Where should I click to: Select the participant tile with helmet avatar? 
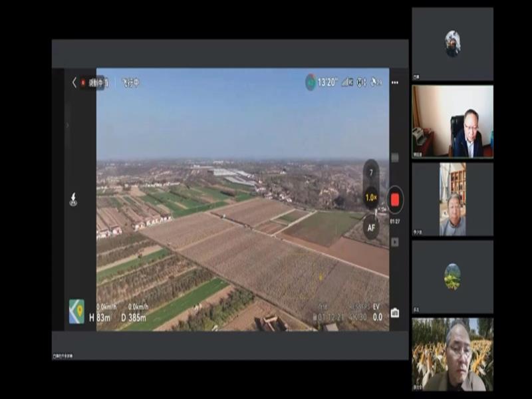point(453,44)
